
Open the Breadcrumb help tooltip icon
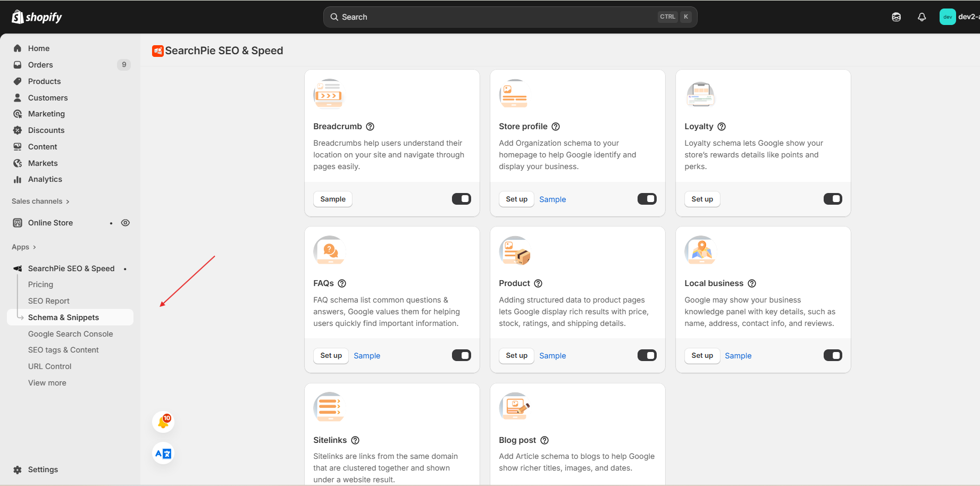370,127
